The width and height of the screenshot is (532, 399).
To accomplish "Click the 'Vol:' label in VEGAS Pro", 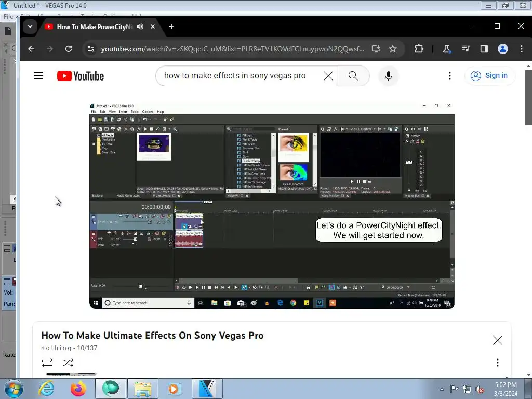I will (8, 292).
